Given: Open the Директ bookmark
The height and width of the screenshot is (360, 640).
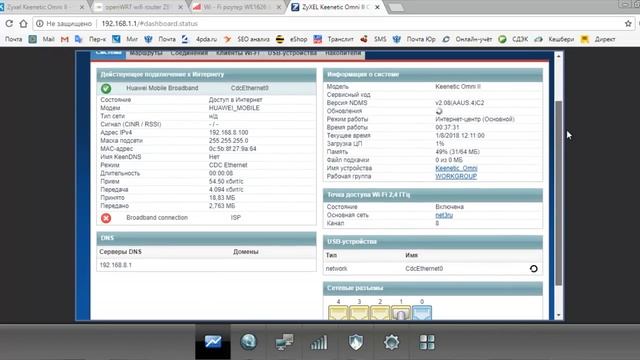Looking at the screenshot, I should click(x=598, y=39).
